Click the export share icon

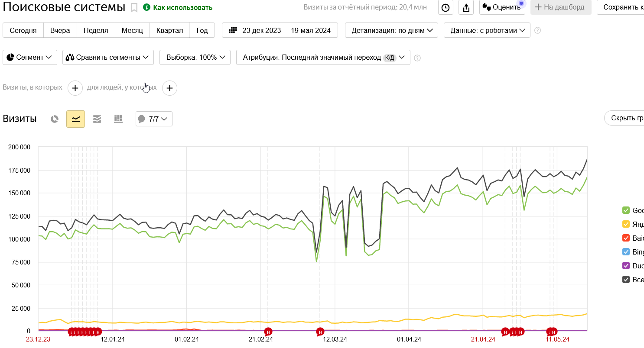466,7
